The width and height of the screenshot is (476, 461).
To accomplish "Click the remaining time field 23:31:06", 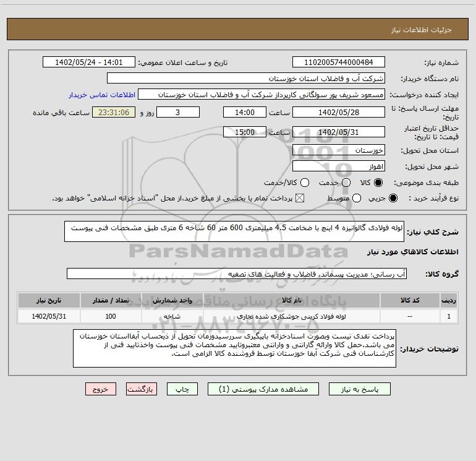I will click(x=114, y=112).
